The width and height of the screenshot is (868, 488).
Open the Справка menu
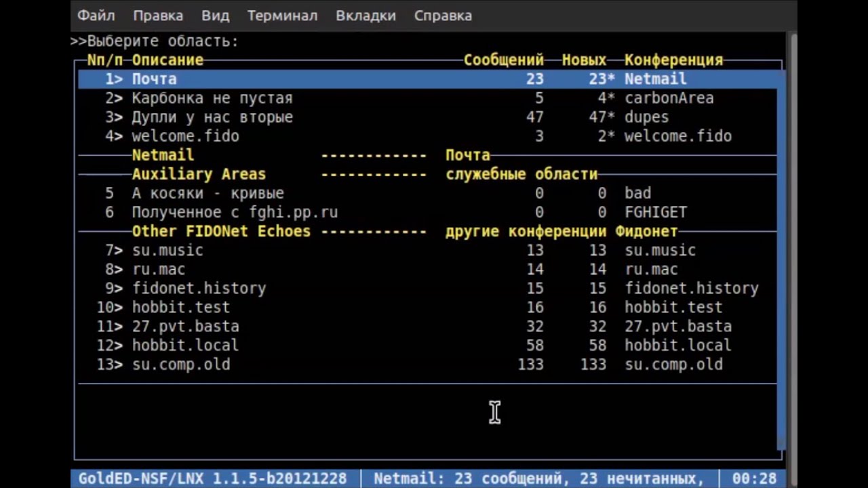(443, 16)
